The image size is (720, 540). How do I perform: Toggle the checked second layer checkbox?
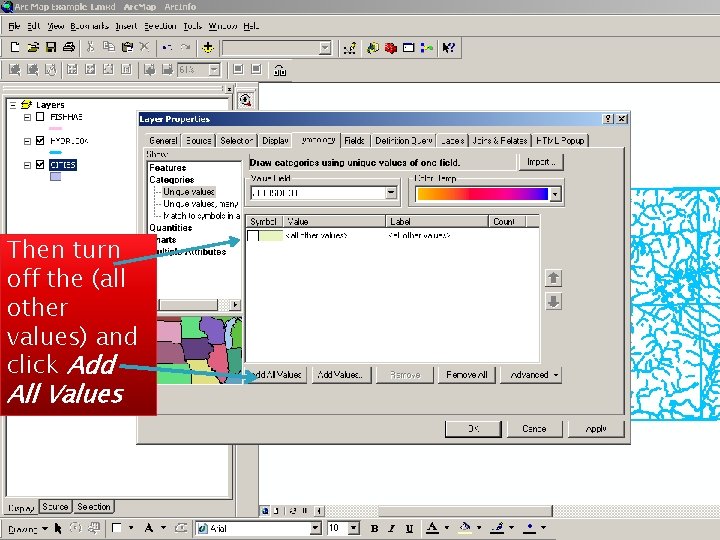click(x=40, y=141)
